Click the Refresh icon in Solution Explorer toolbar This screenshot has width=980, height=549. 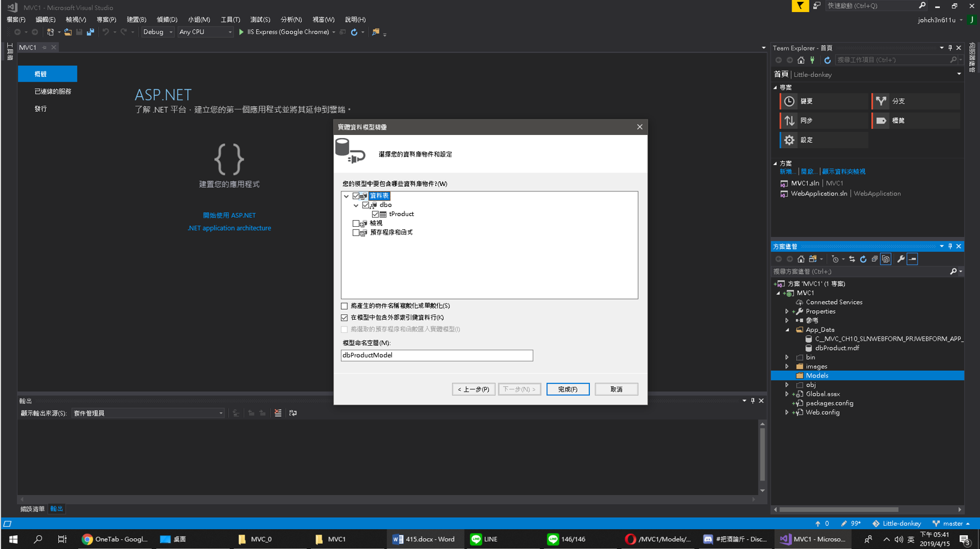pos(863,259)
